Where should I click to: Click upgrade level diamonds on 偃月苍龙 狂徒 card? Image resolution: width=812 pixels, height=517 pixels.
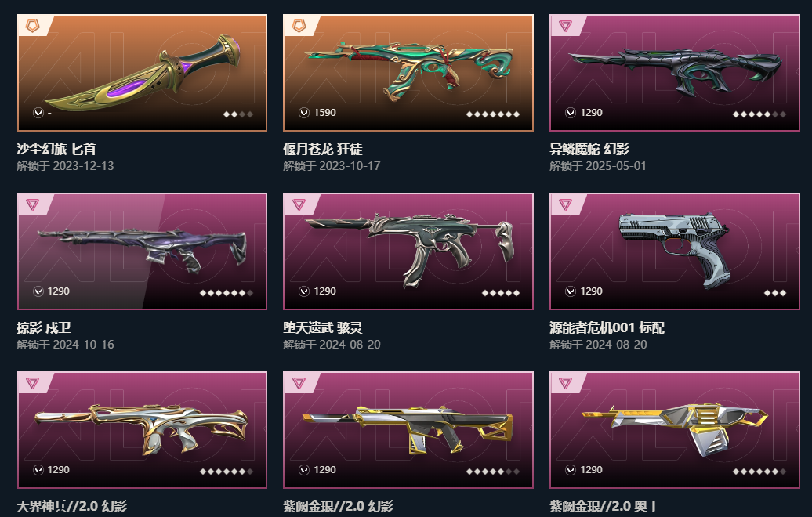point(493,114)
